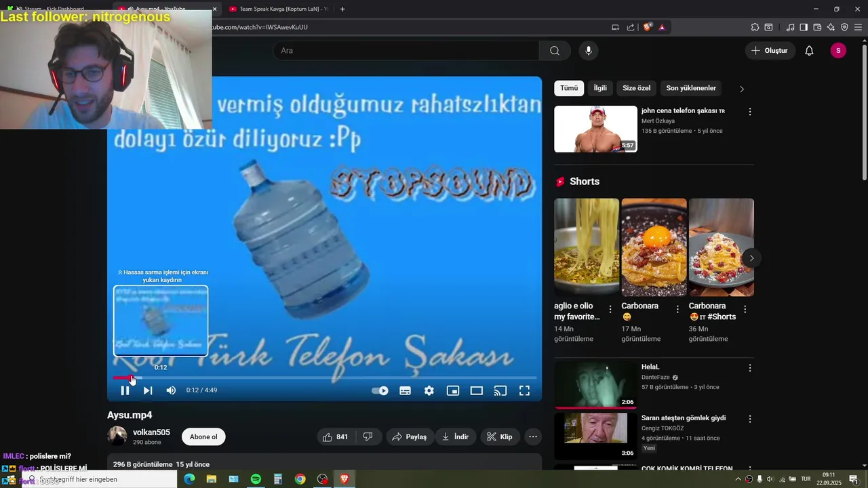Open the Brave Wallet icon
This screenshot has width=868, height=488.
tap(817, 27)
